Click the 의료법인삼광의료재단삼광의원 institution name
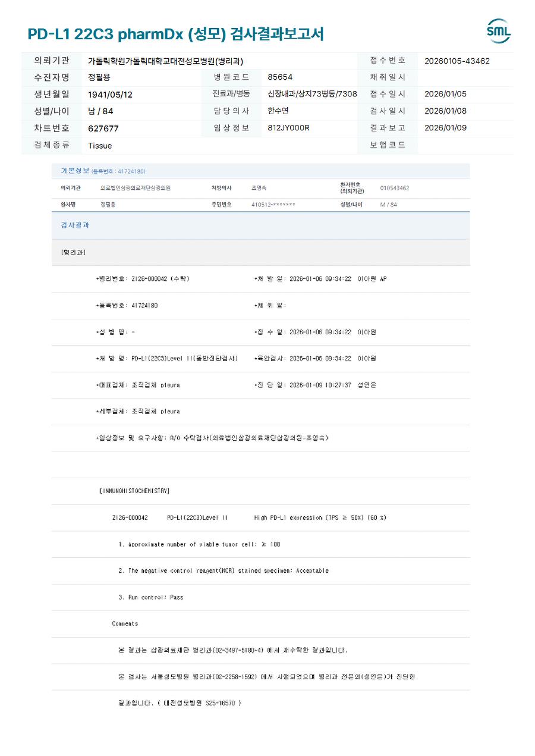The width and height of the screenshot is (535, 756). [x=136, y=188]
